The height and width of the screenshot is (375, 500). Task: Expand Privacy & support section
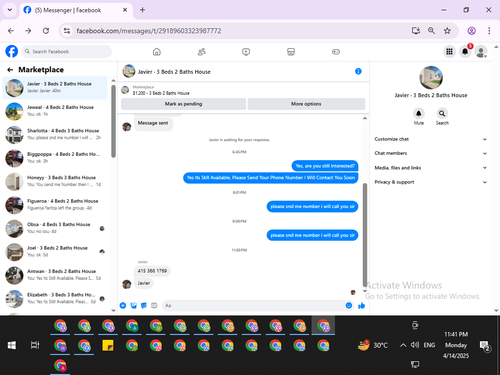click(x=430, y=182)
